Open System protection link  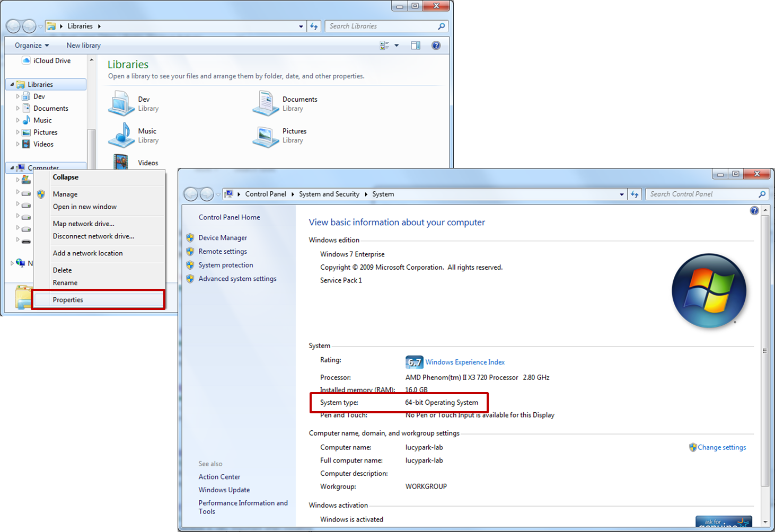pyautogui.click(x=226, y=265)
